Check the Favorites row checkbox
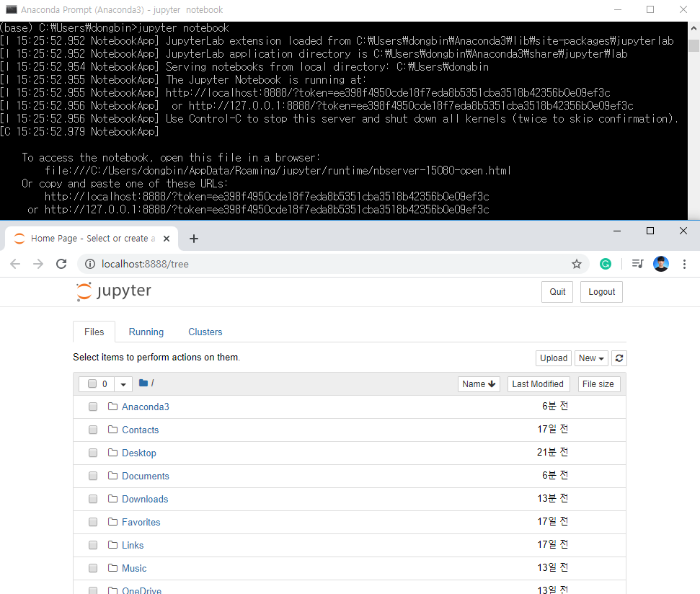The image size is (700, 594). pos(93,522)
